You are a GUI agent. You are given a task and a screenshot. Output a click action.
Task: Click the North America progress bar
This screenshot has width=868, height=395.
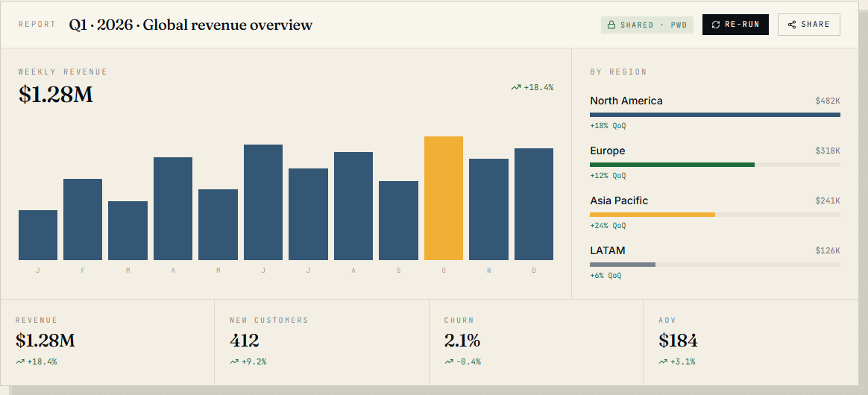coord(715,115)
